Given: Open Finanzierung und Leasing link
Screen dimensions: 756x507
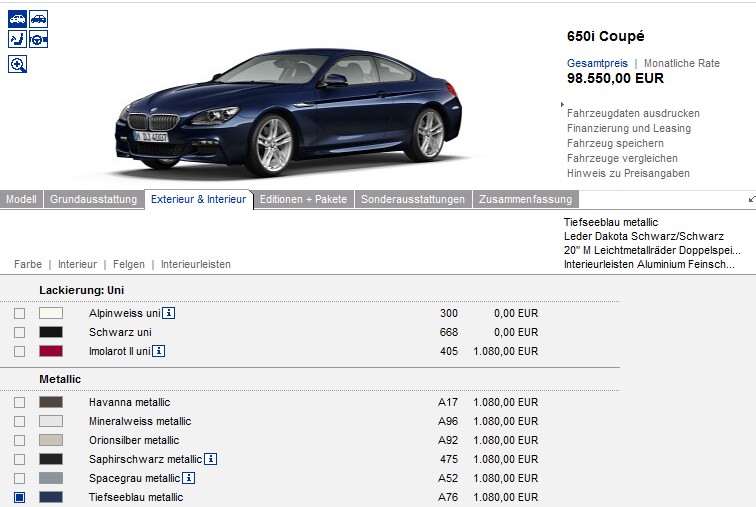Looking at the screenshot, I should click(629, 128).
